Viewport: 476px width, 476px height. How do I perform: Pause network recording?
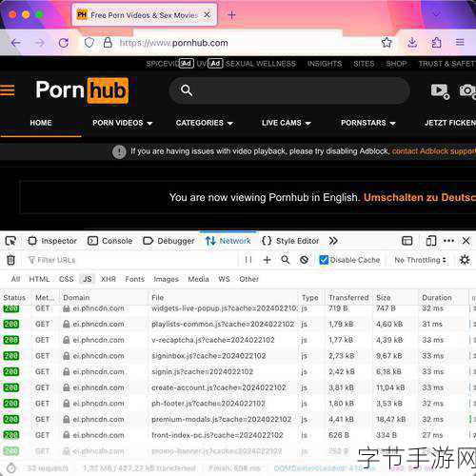[248, 260]
